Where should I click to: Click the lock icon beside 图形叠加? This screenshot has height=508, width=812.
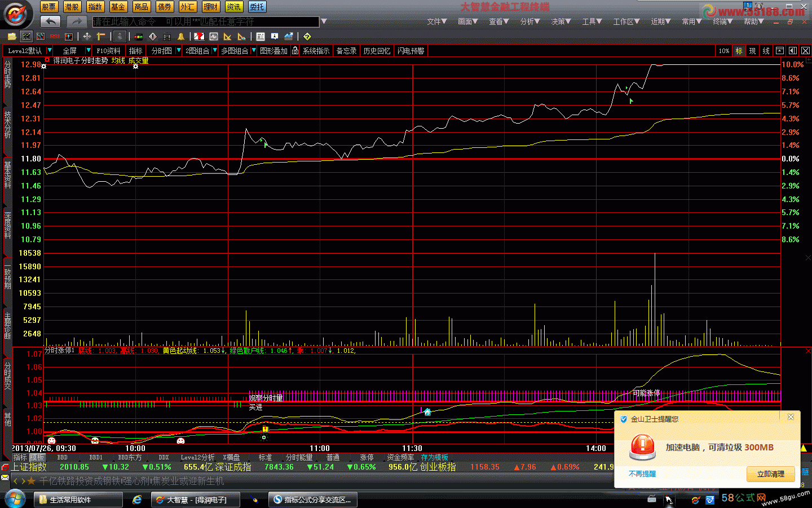pyautogui.click(x=295, y=51)
